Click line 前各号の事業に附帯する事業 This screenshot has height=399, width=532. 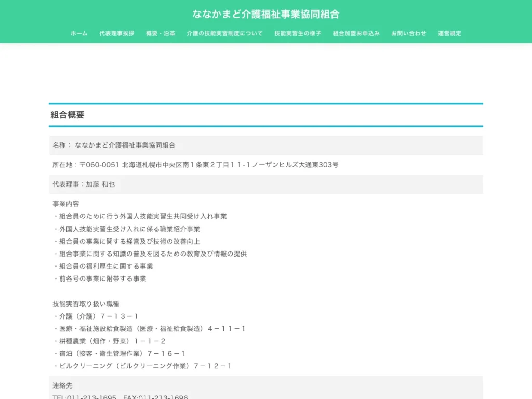(x=100, y=278)
